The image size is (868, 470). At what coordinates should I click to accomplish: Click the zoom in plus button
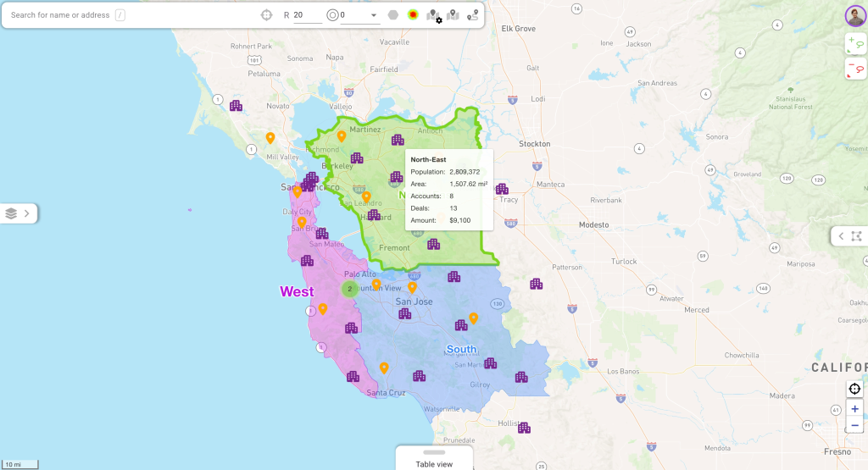click(854, 408)
